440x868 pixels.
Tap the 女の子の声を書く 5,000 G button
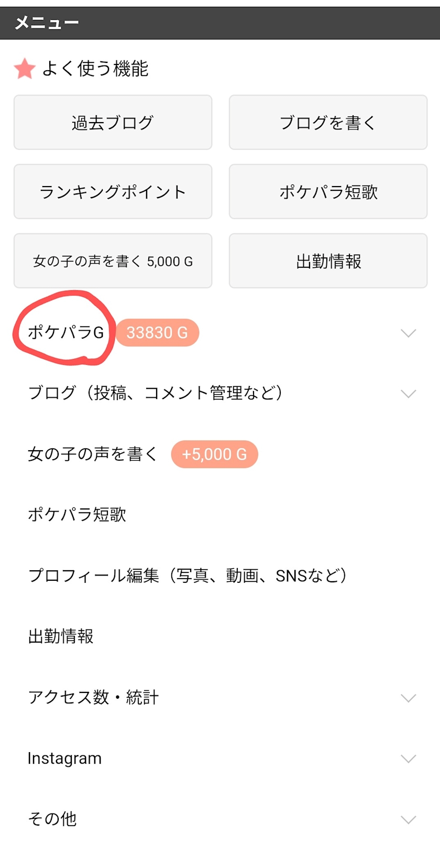(x=113, y=261)
